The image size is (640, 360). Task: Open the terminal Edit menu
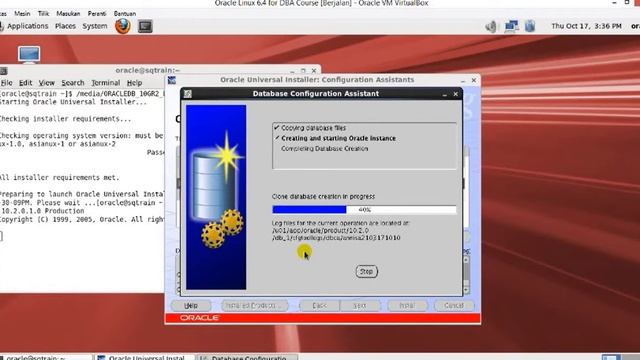tap(25, 83)
